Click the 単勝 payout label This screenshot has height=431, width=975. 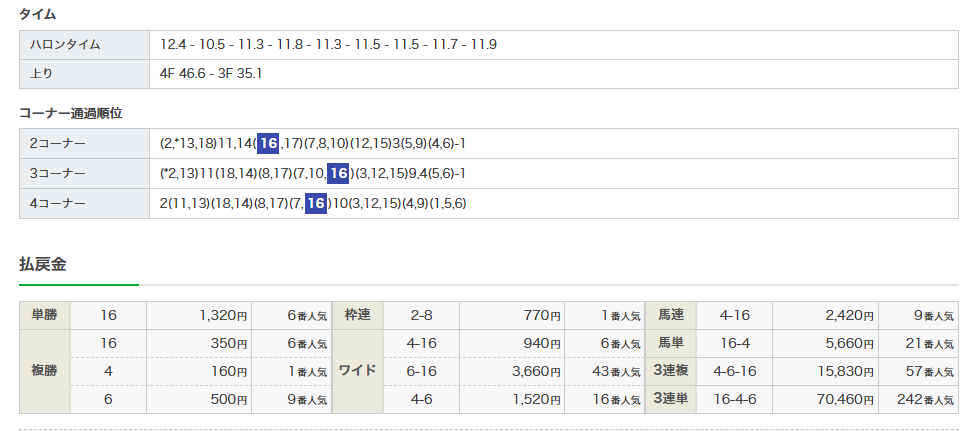[45, 316]
